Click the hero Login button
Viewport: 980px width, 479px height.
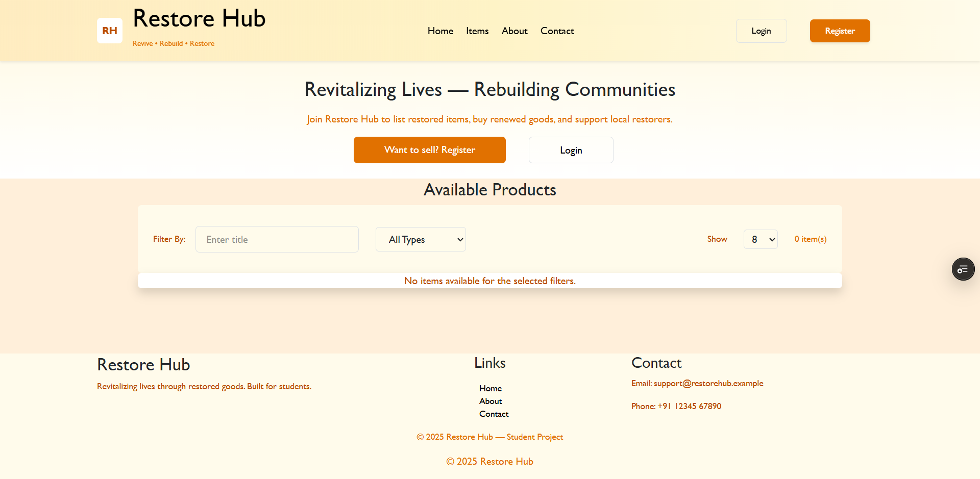click(x=571, y=149)
